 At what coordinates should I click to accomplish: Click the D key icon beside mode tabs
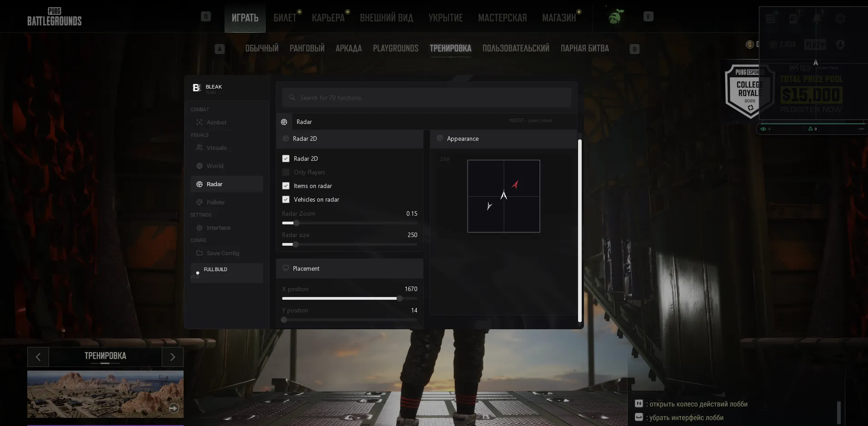coord(635,49)
